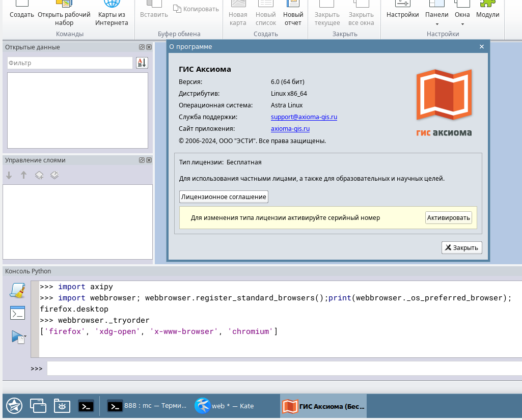Click the Фильтр input field

[70, 63]
